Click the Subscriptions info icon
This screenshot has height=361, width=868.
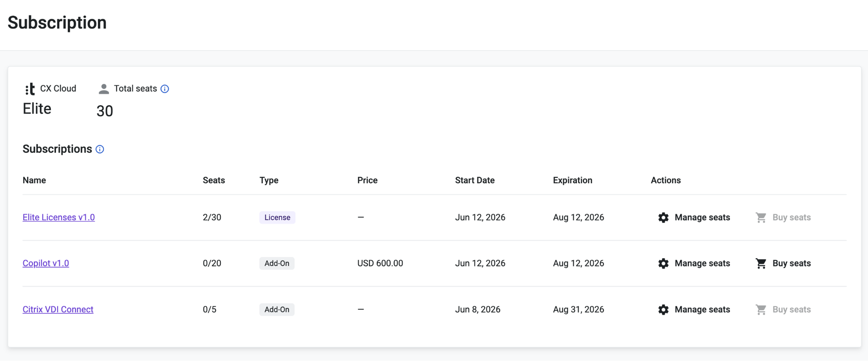point(100,149)
